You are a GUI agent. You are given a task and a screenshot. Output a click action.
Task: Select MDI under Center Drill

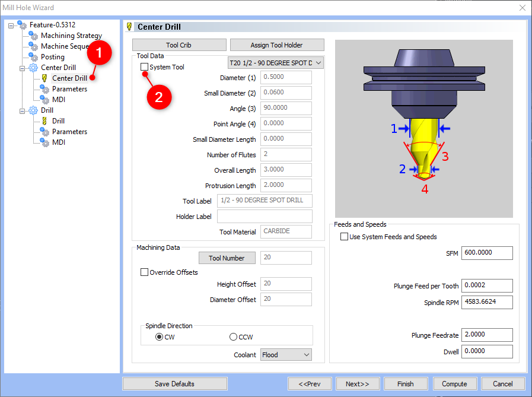59,100
